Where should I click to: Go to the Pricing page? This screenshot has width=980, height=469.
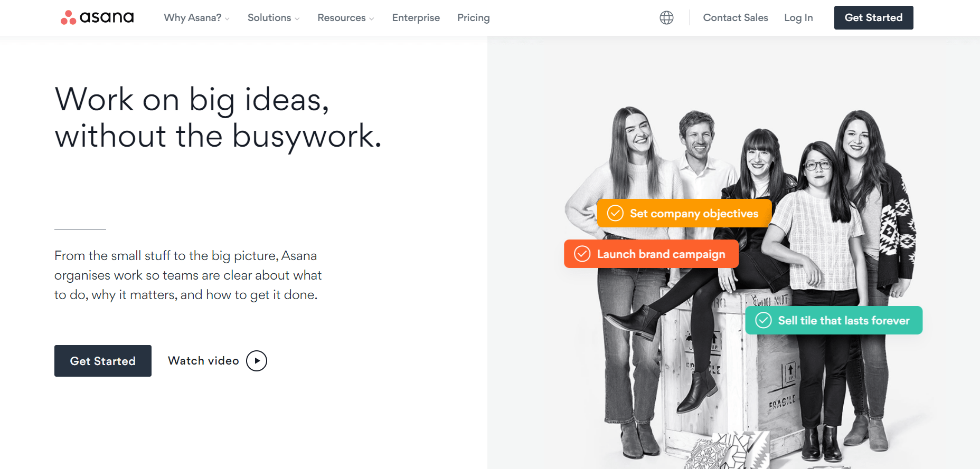pos(474,17)
